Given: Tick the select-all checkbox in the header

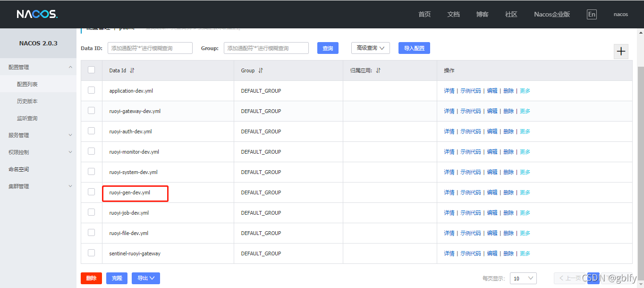Looking at the screenshot, I should pos(92,70).
